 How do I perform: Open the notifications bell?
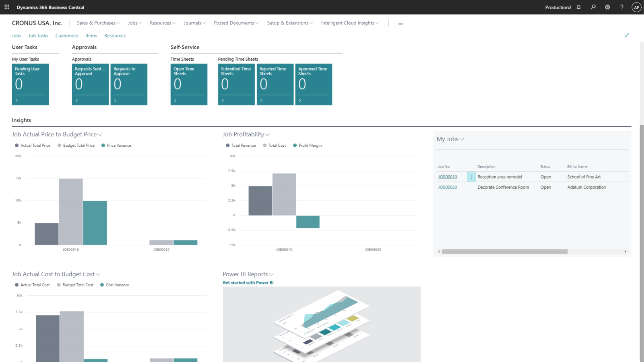(x=578, y=7)
